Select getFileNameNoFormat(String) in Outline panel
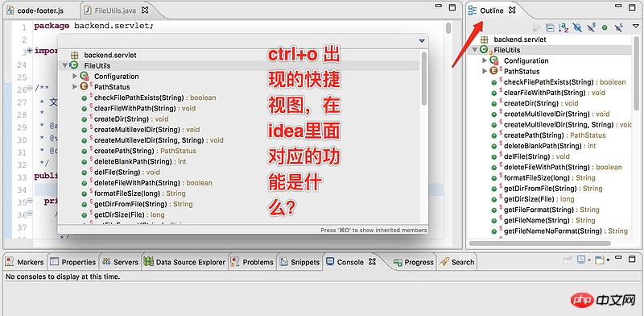 pos(566,231)
